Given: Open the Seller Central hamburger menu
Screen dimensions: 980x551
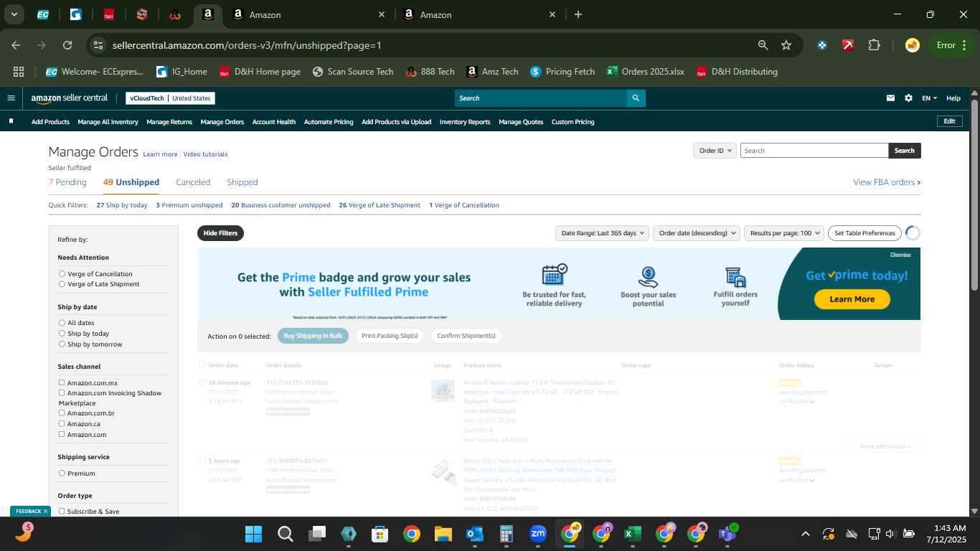Looking at the screenshot, I should (11, 98).
